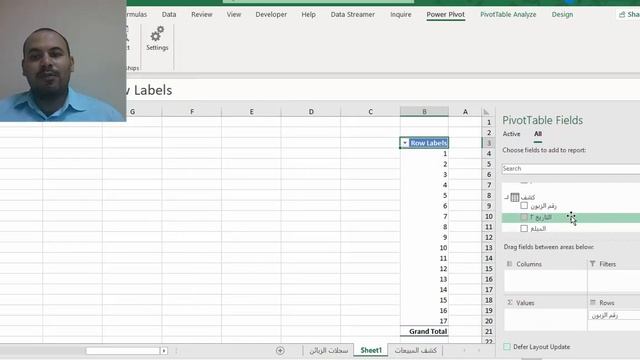Click the pivot cell showing 8

(x=424, y=227)
